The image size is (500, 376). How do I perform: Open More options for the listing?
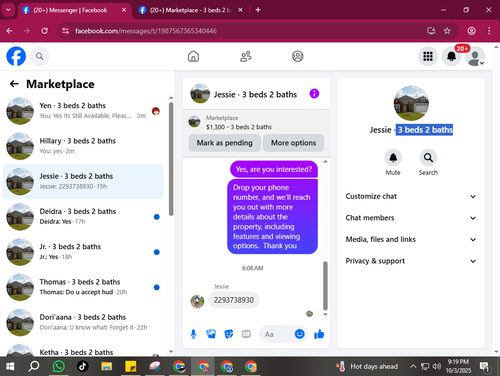click(x=293, y=143)
